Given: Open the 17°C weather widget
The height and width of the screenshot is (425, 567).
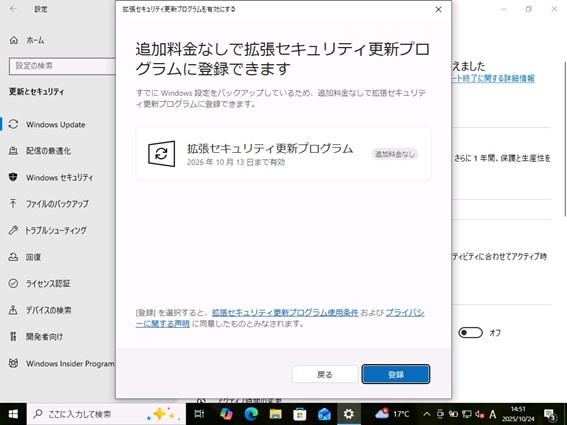Looking at the screenshot, I should tap(392, 413).
